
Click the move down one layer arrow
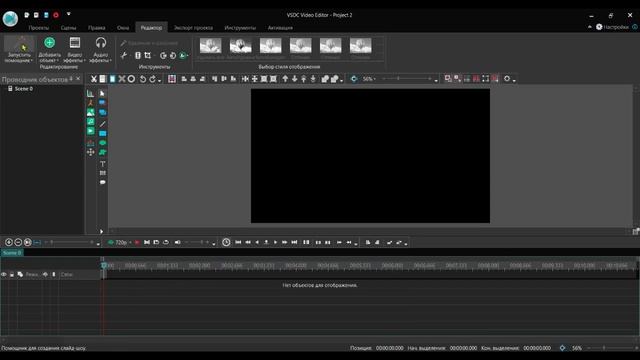point(294,79)
